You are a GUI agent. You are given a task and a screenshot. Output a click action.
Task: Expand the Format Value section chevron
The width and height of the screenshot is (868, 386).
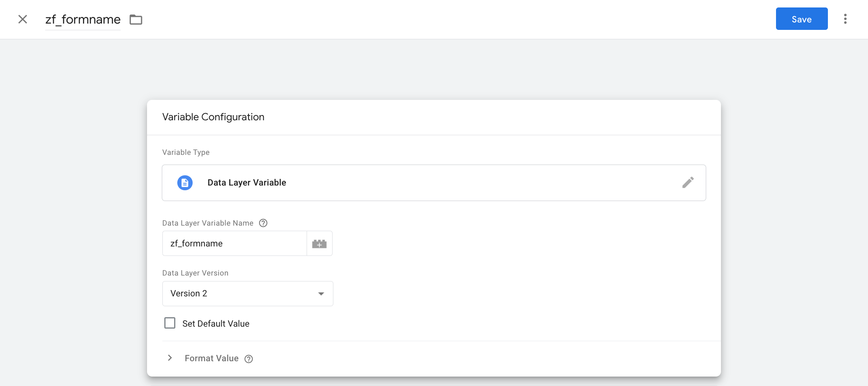(170, 358)
